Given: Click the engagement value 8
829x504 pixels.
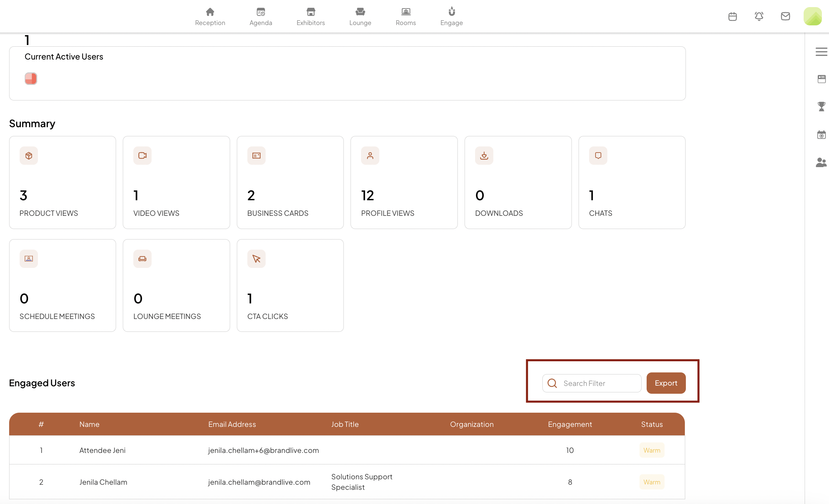Looking at the screenshot, I should pyautogui.click(x=570, y=482).
